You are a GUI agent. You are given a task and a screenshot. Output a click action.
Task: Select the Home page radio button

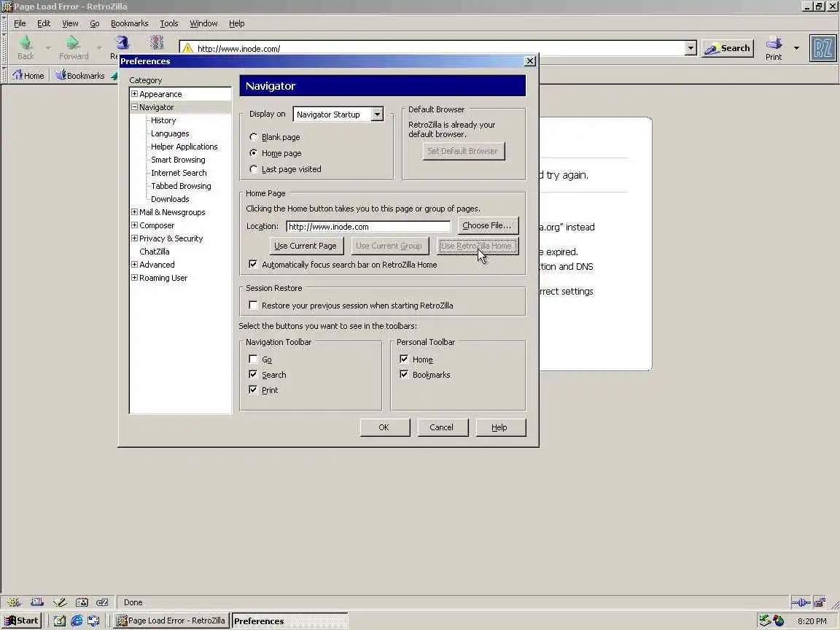pyautogui.click(x=254, y=152)
